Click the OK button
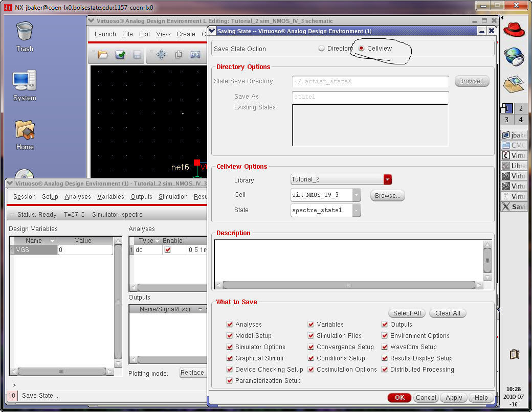The height and width of the screenshot is (412, 532). 399,398
